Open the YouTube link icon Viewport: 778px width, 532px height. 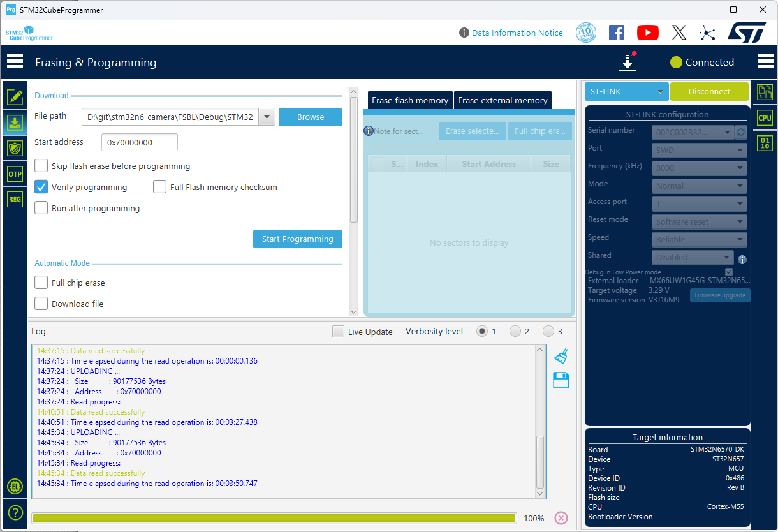(x=647, y=33)
